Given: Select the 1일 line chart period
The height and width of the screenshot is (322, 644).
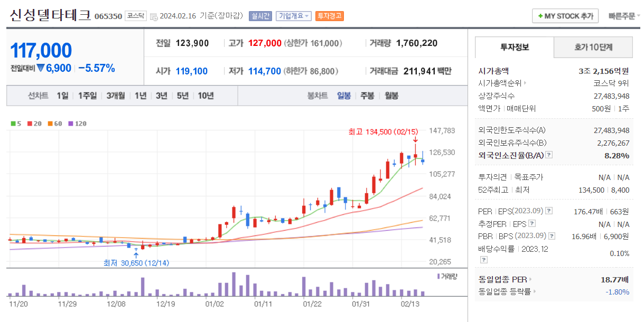Looking at the screenshot, I should click(x=62, y=96).
